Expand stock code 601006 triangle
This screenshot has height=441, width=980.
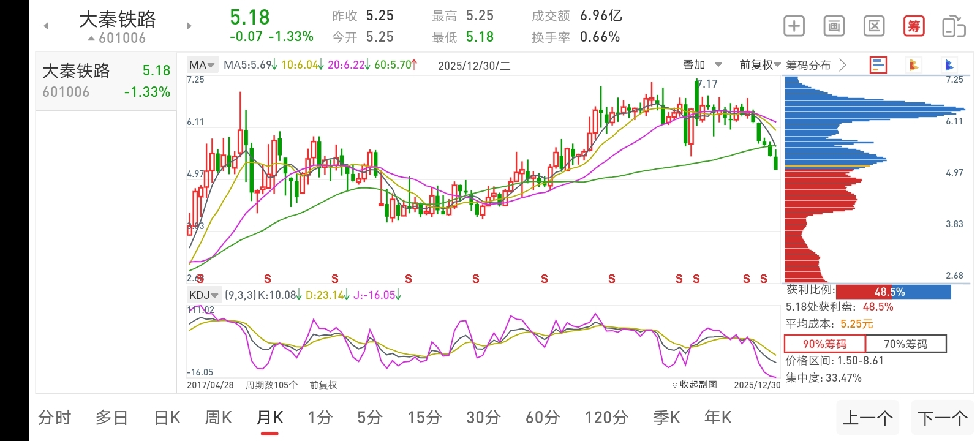click(x=91, y=39)
